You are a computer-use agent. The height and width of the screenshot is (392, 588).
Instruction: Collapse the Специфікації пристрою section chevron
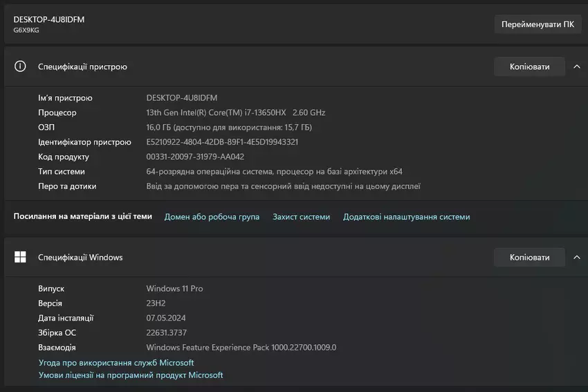576,66
